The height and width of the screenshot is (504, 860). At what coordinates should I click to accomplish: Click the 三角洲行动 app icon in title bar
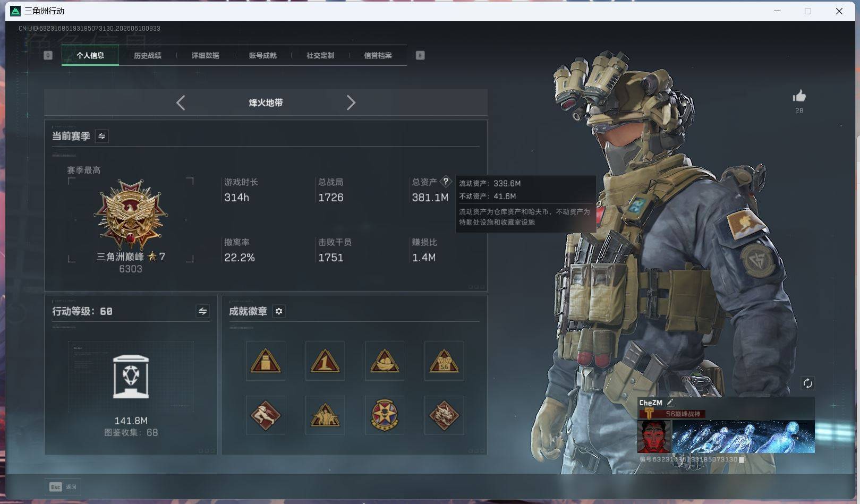[15, 11]
